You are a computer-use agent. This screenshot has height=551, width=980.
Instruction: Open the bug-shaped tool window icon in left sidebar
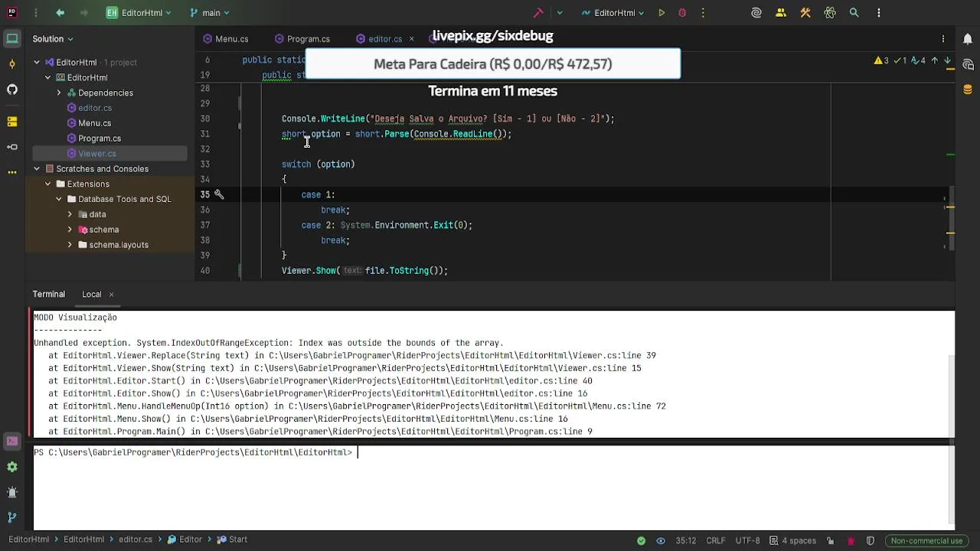click(x=11, y=492)
